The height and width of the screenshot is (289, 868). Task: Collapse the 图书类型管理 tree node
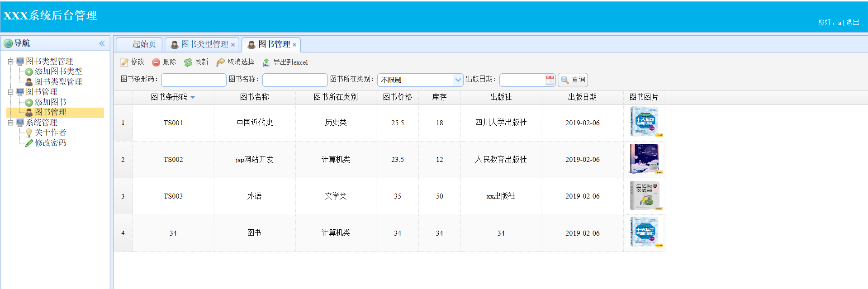click(x=10, y=62)
